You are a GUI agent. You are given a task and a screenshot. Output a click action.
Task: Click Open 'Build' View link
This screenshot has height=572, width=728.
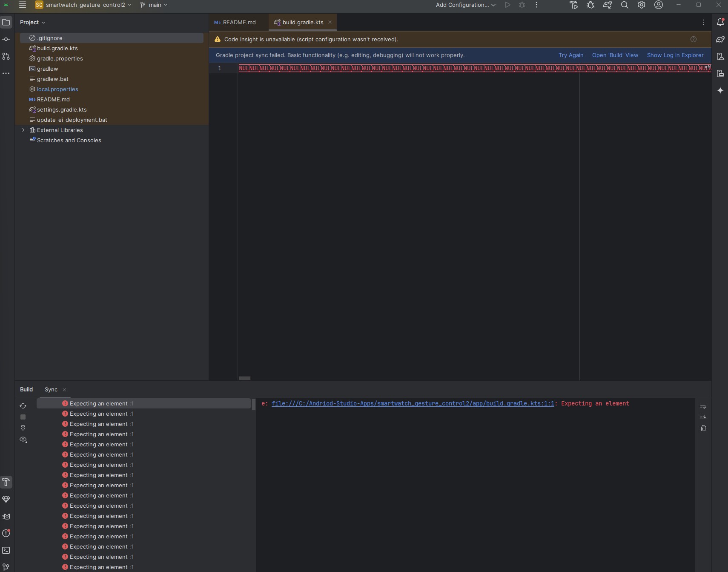pyautogui.click(x=615, y=55)
